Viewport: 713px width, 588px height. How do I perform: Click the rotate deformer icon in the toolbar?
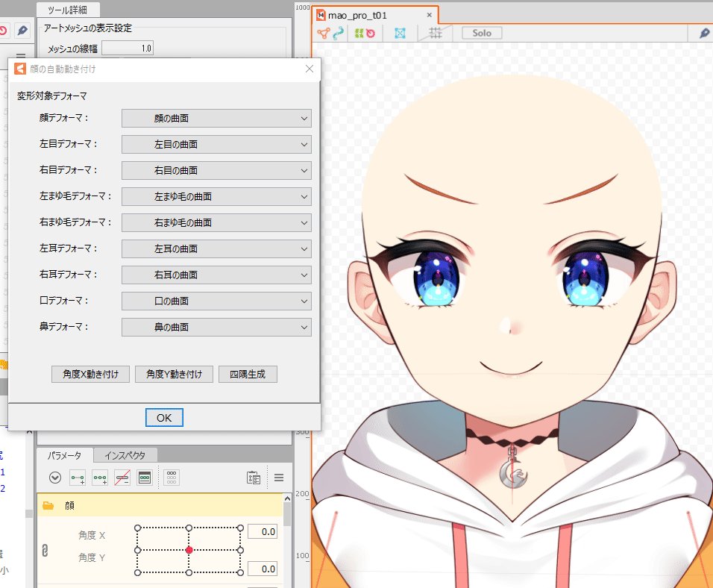tap(371, 34)
